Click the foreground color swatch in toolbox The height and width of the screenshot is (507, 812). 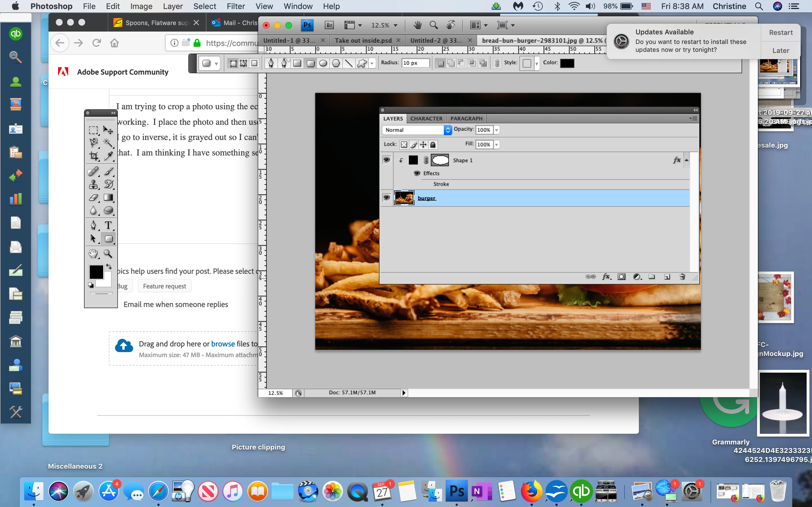96,272
